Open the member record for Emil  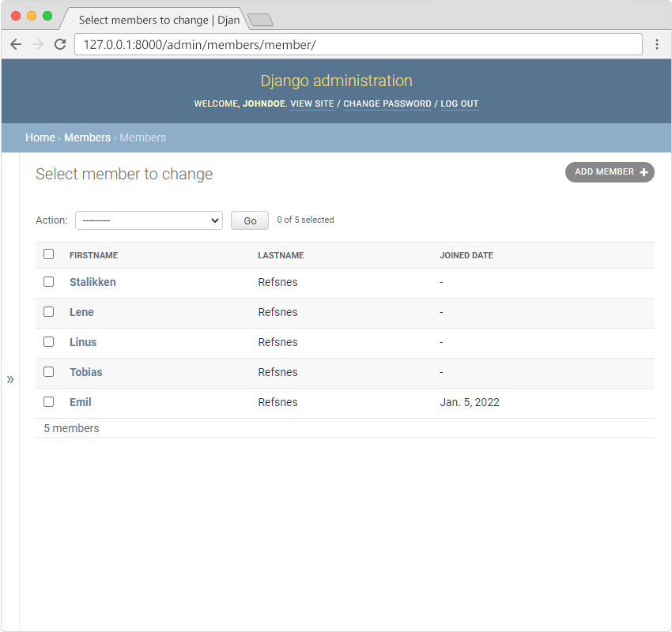pyautogui.click(x=80, y=401)
